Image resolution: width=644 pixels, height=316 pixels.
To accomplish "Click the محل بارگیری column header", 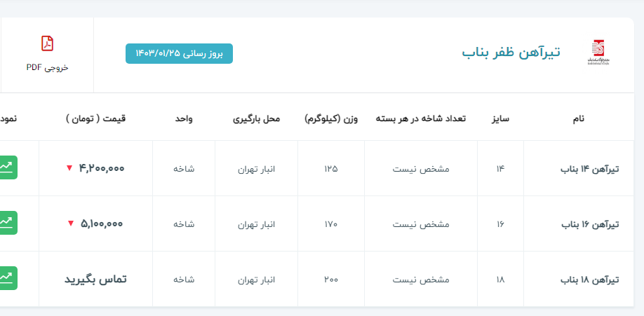I will coord(256,119).
